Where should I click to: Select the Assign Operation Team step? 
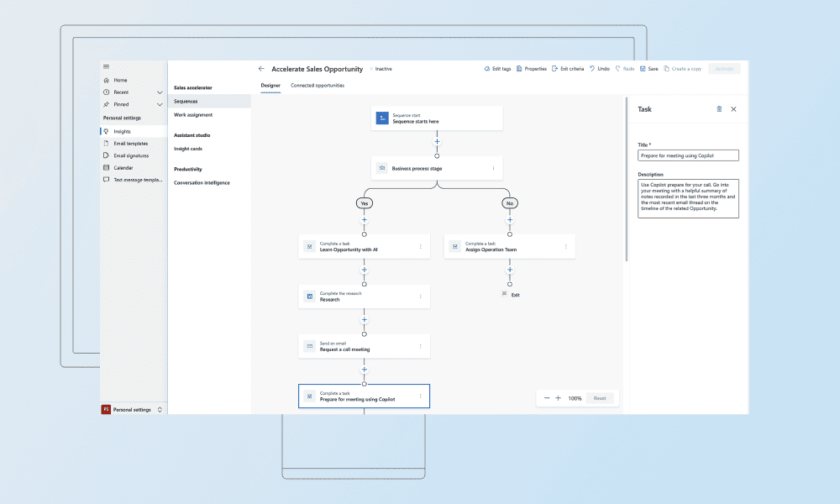510,247
